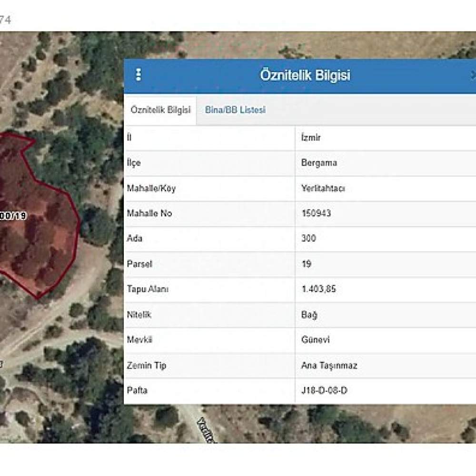476x476 pixels.
Task: Switch to the Bina/BB Listesi tab
Action: point(235,110)
